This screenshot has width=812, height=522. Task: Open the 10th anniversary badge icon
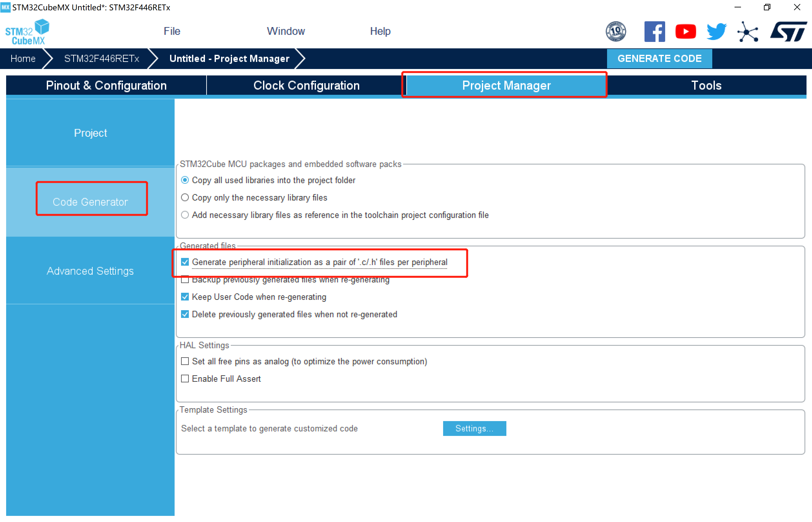pyautogui.click(x=615, y=32)
